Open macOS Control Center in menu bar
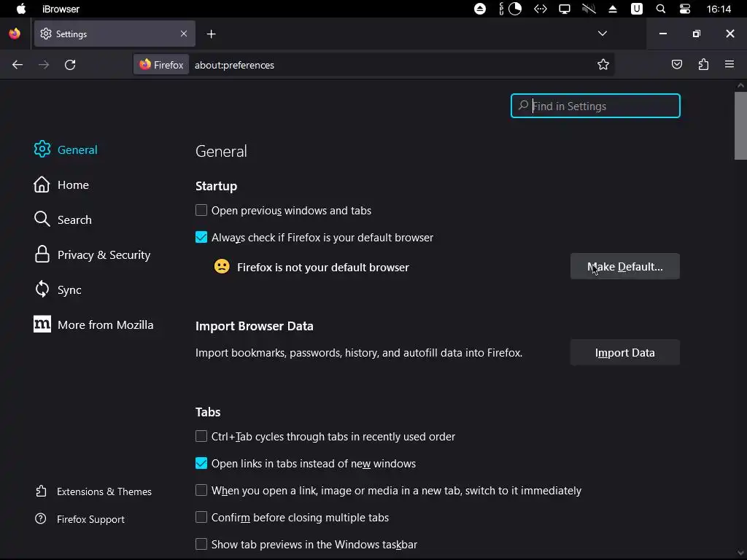The width and height of the screenshot is (747, 560). point(684,9)
